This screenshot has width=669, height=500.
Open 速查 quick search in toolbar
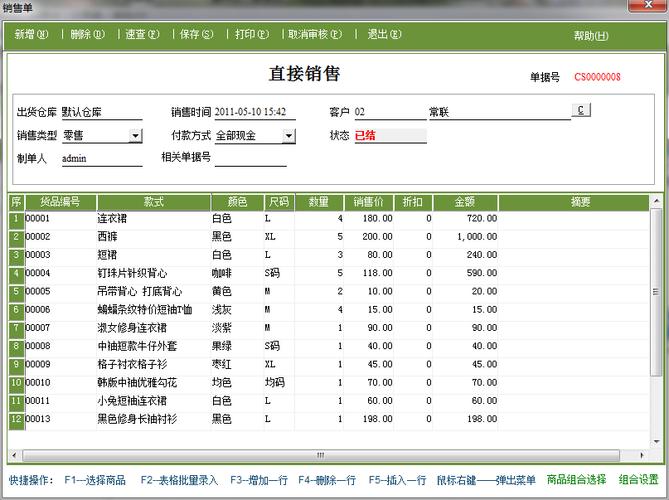tap(141, 34)
